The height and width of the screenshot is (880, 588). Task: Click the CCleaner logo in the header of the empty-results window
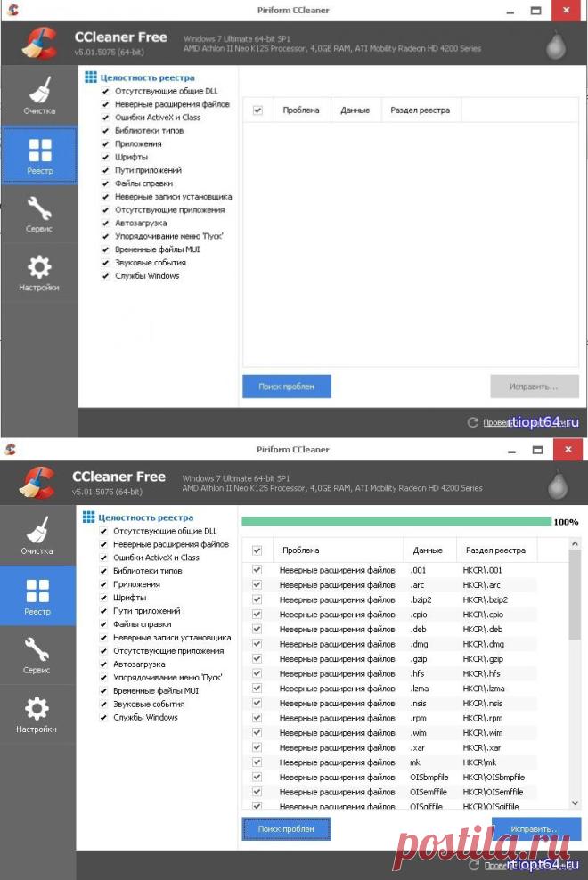(40, 43)
